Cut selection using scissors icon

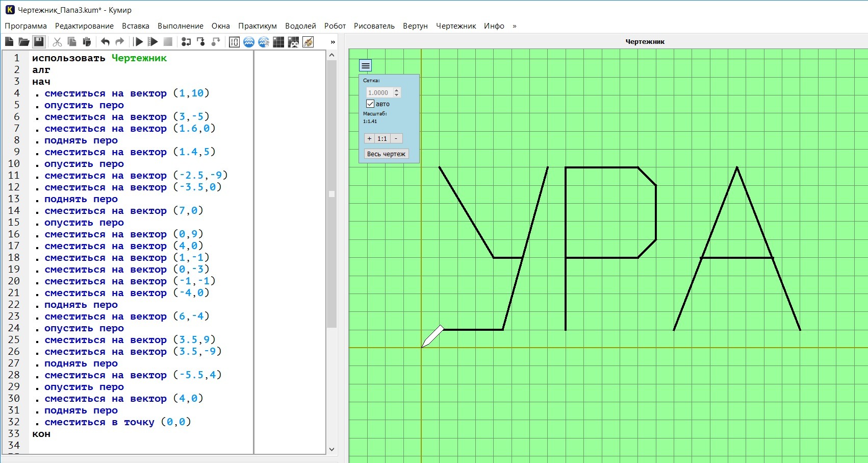pyautogui.click(x=57, y=42)
